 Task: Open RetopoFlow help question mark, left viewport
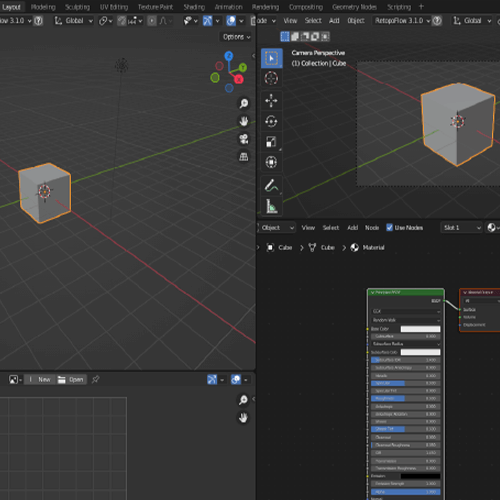(x=39, y=21)
